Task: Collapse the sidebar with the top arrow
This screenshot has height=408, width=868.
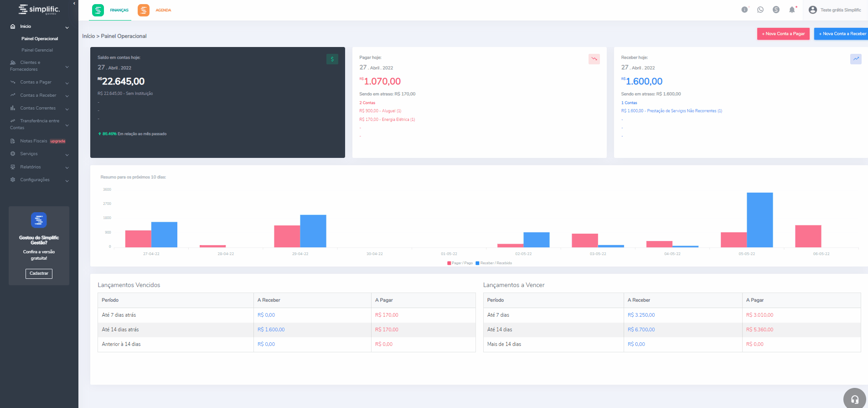Action: tap(74, 4)
